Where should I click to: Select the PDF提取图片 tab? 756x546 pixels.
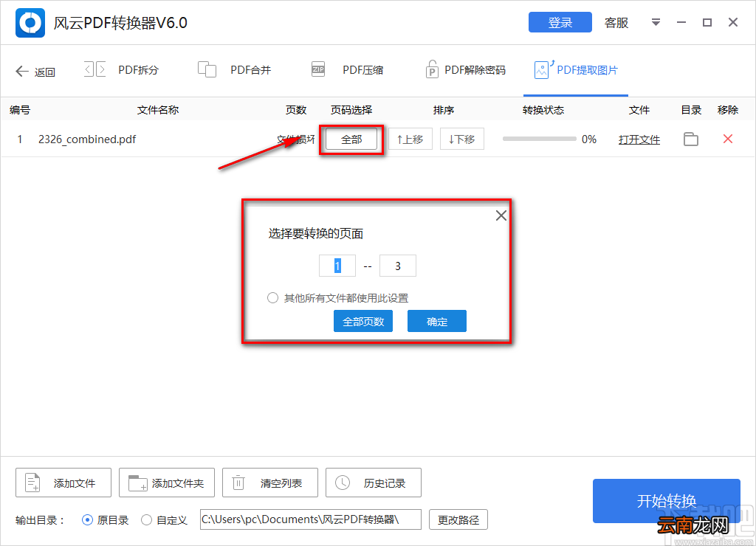tap(576, 70)
